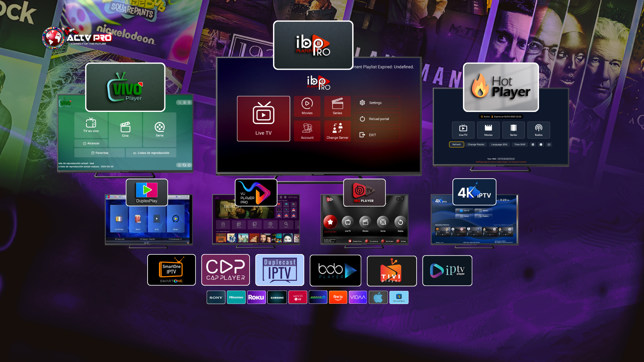Click the ACTV PRO globe logo

click(x=54, y=38)
